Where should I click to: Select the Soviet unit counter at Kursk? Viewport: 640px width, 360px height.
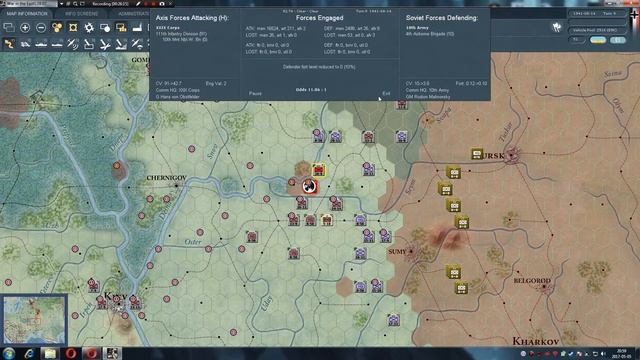(477, 154)
